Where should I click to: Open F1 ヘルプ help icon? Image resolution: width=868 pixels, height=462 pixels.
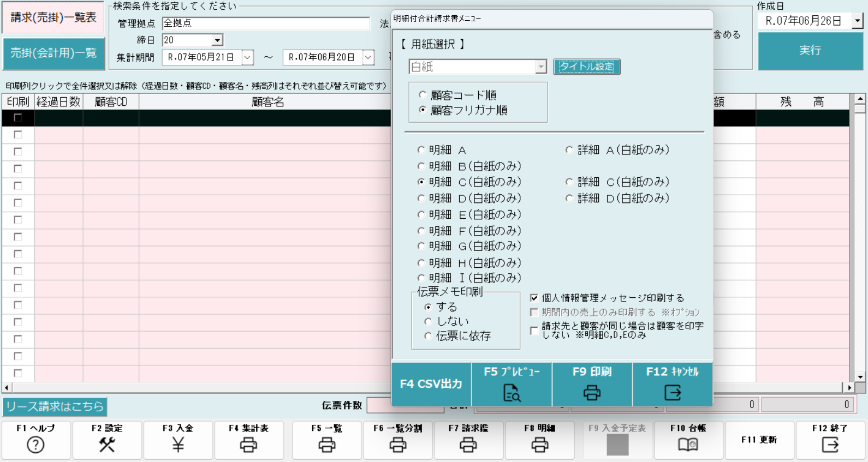(35, 445)
